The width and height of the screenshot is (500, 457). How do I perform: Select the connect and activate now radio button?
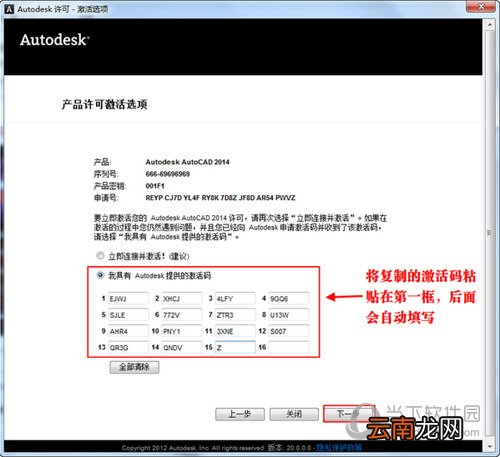(100, 256)
